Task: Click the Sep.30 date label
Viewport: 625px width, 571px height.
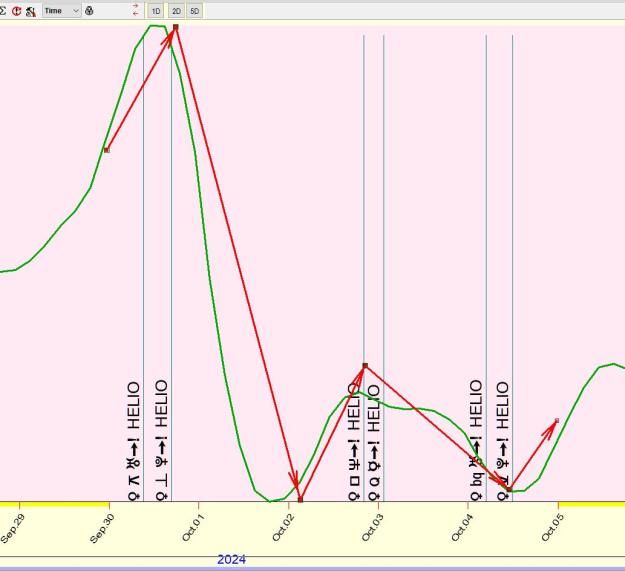Action: point(102,528)
